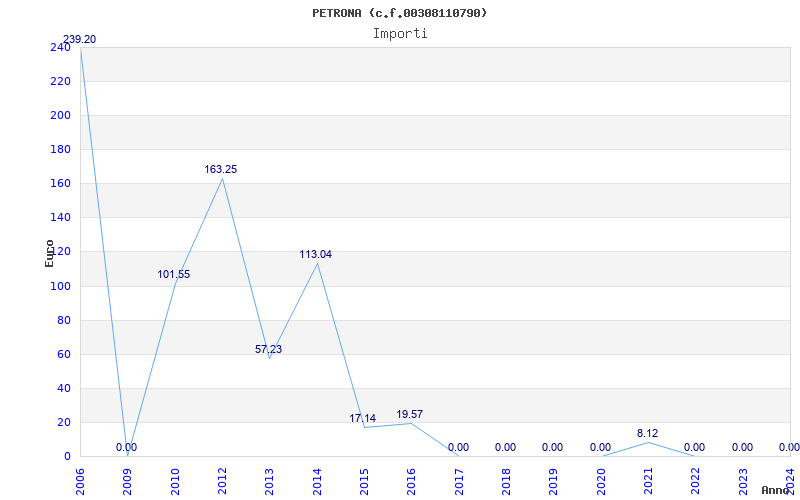The image size is (800, 500).
Task: Click the 0.00 value for year 2009
Action: tap(127, 447)
